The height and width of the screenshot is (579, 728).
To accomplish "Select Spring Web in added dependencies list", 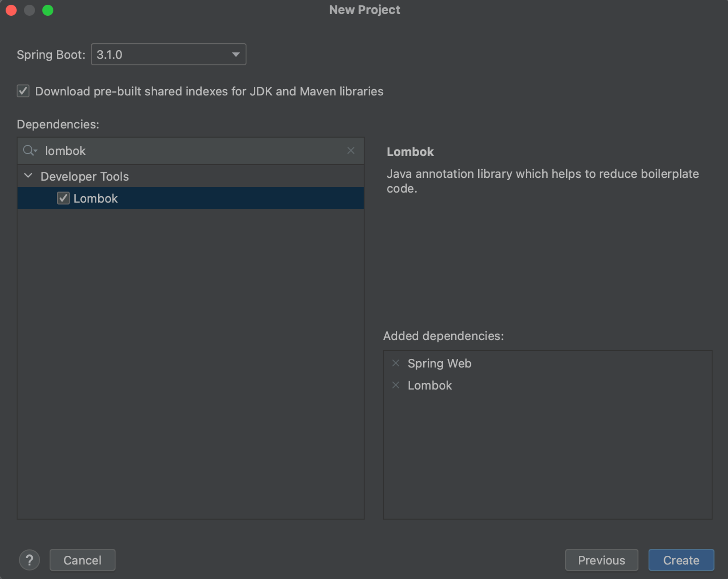I will pyautogui.click(x=439, y=363).
